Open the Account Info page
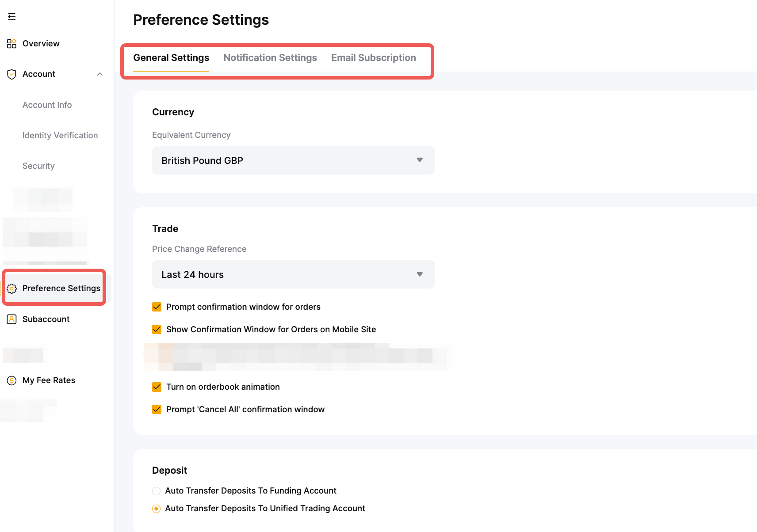 pyautogui.click(x=47, y=105)
